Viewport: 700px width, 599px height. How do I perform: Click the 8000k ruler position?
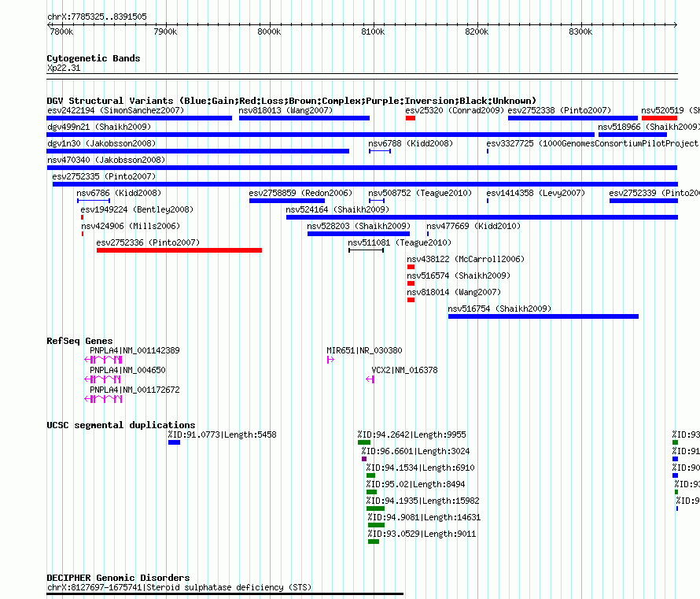tap(269, 31)
